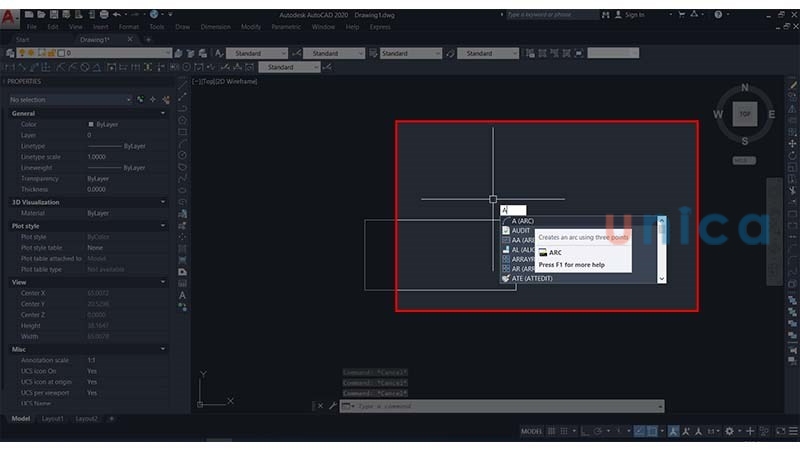The width and height of the screenshot is (800, 450).
Task: Click the Customization menu icon in status bar
Action: pos(790,431)
